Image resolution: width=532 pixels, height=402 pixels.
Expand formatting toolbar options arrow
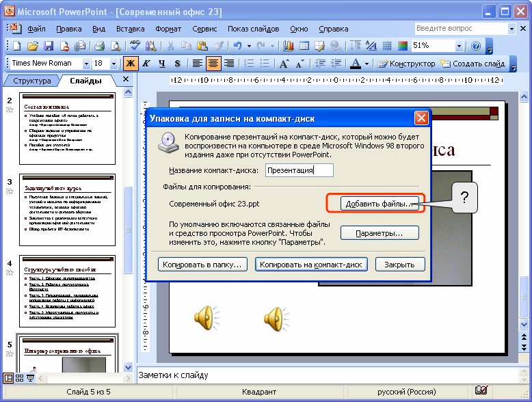pos(514,64)
